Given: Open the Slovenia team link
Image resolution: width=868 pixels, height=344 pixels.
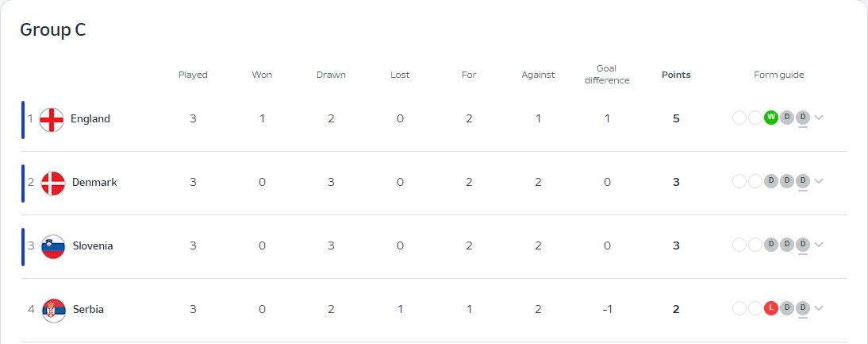Looking at the screenshot, I should coord(93,245).
